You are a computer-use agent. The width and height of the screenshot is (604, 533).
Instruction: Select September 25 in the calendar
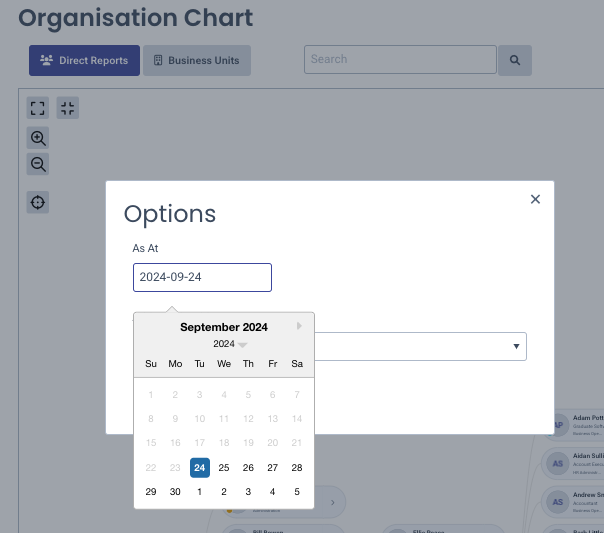click(x=224, y=468)
